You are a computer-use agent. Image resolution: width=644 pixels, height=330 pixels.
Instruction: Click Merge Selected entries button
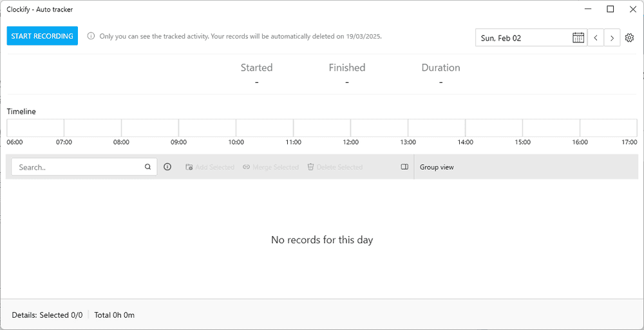(x=270, y=167)
